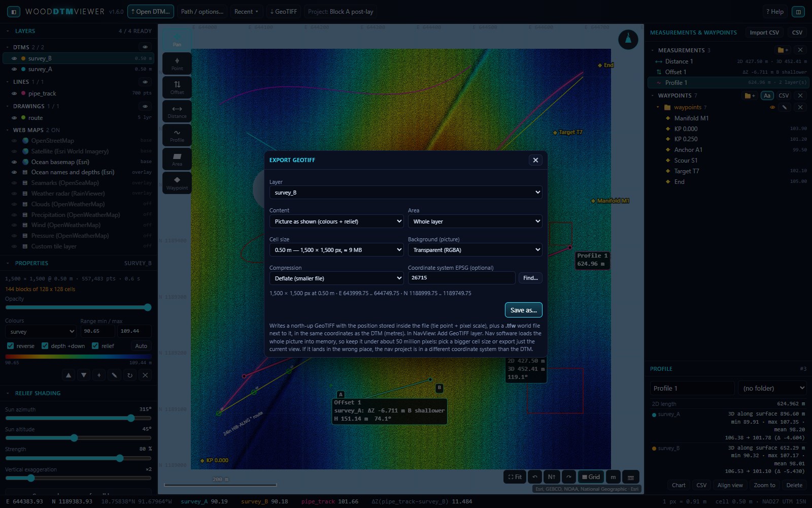
Task: Toggle visibility of all DTMs group
Action: 145,47
